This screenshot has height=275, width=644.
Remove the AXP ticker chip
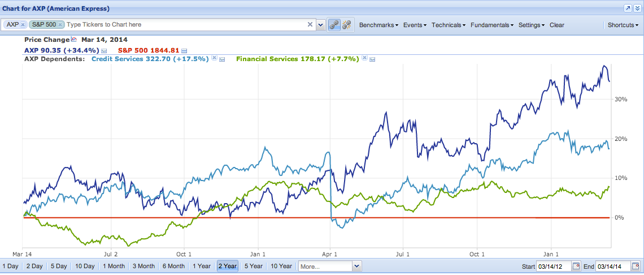(23, 25)
